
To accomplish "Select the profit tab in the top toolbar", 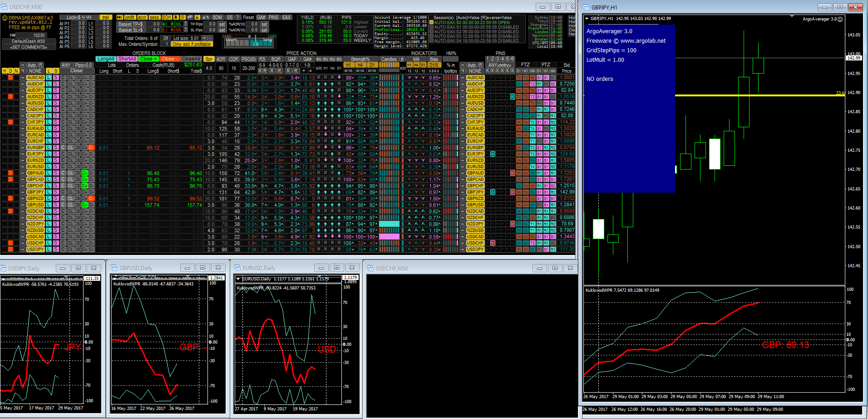I will tap(130, 17).
